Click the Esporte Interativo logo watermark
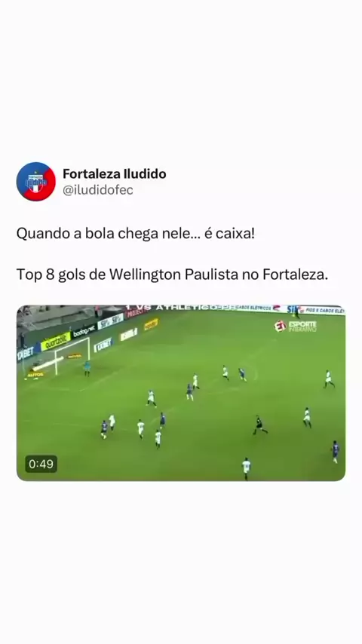 (x=296, y=326)
